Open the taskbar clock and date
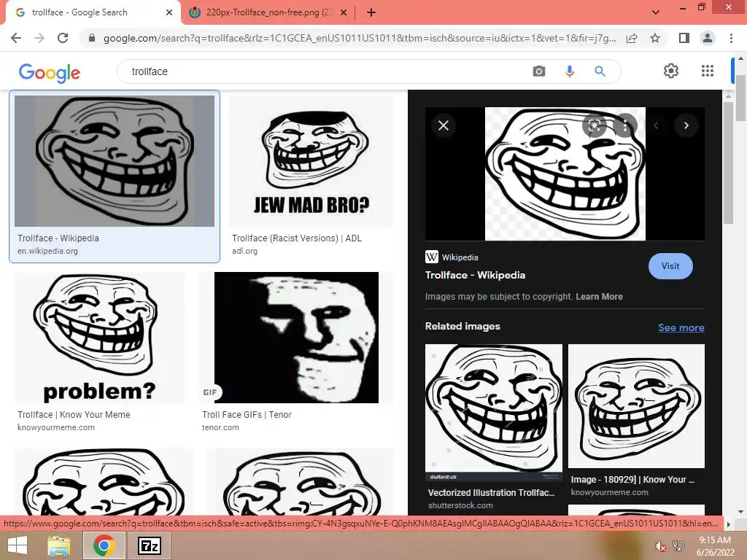The image size is (747, 560). [x=715, y=546]
